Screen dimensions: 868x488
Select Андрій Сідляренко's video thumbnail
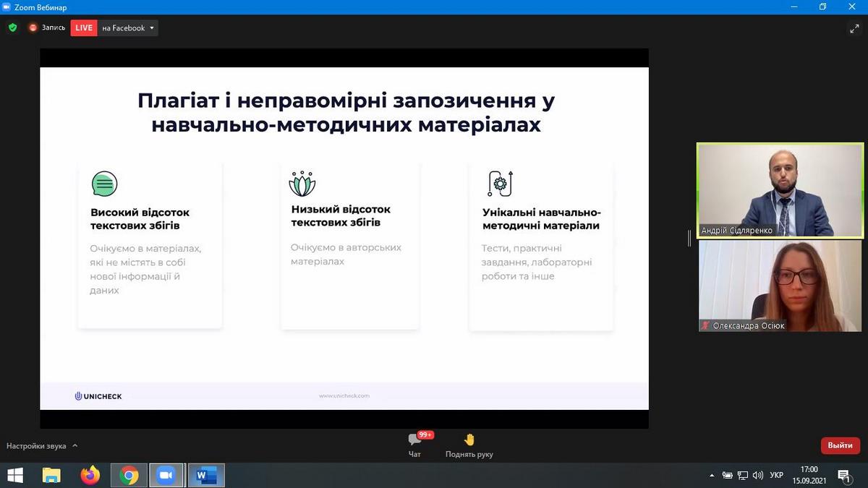[780, 190]
